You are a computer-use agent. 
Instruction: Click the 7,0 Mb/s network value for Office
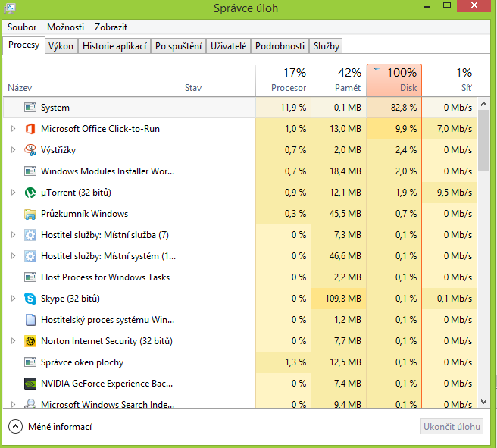[455, 129]
